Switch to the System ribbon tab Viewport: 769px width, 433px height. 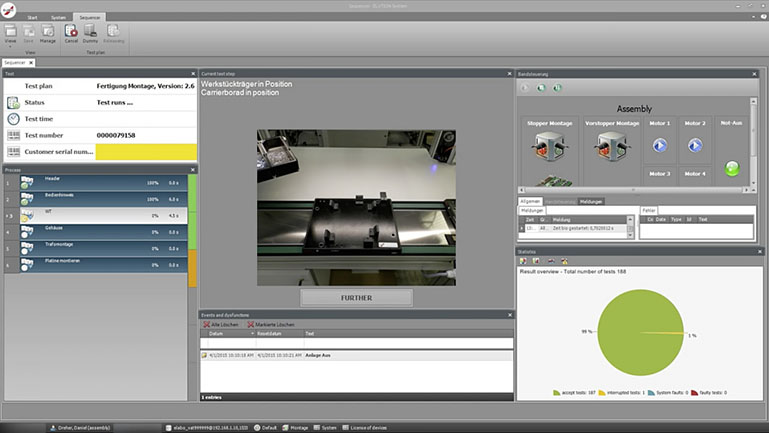[x=59, y=17]
